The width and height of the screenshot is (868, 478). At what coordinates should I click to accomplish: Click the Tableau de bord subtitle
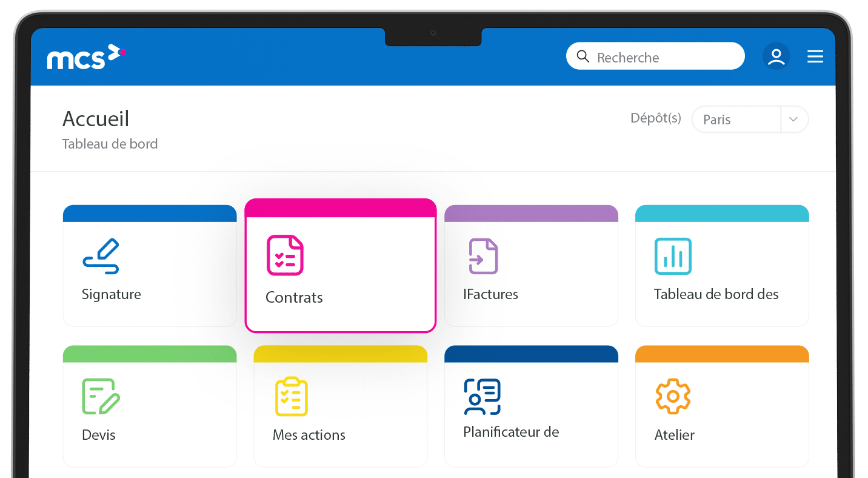point(110,144)
